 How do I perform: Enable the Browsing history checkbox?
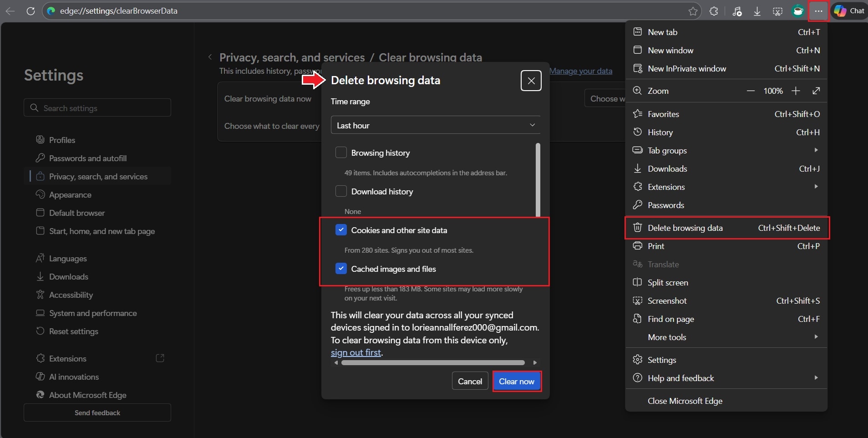click(341, 153)
